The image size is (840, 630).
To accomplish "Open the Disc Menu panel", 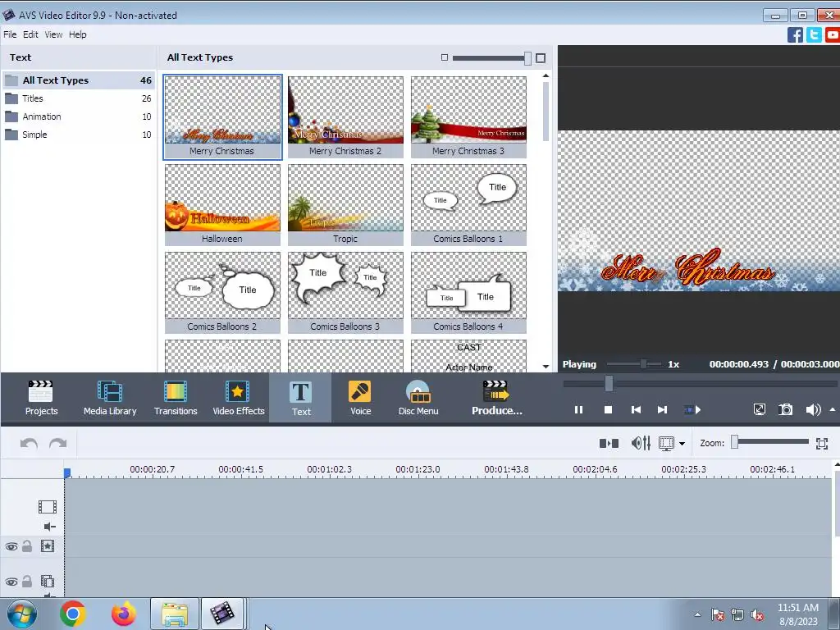I will [x=418, y=398].
